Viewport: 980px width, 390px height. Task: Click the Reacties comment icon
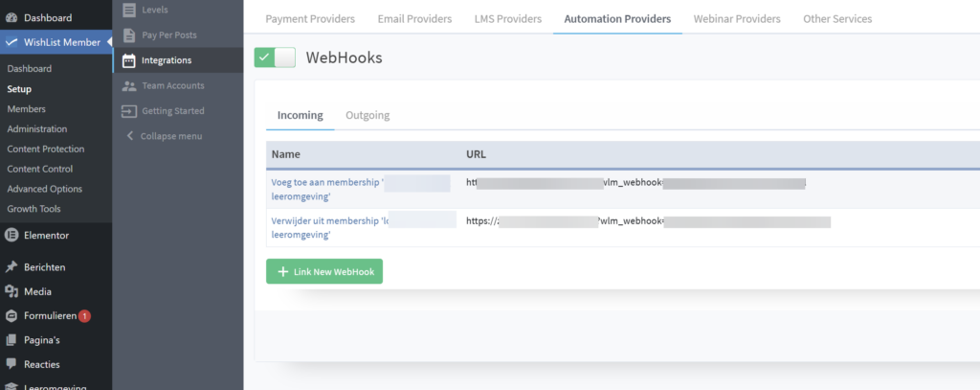11,364
